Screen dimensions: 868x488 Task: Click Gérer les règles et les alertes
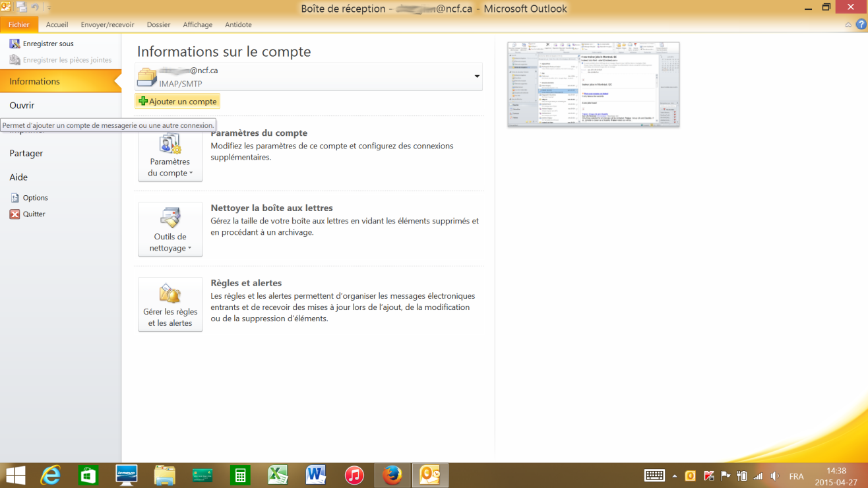pos(170,305)
